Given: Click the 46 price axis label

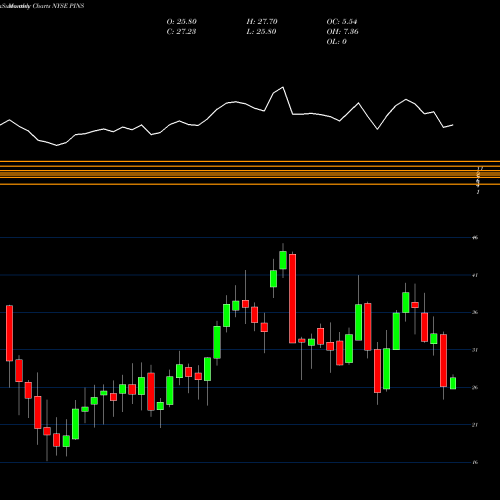Looking at the screenshot, I should (x=475, y=238).
